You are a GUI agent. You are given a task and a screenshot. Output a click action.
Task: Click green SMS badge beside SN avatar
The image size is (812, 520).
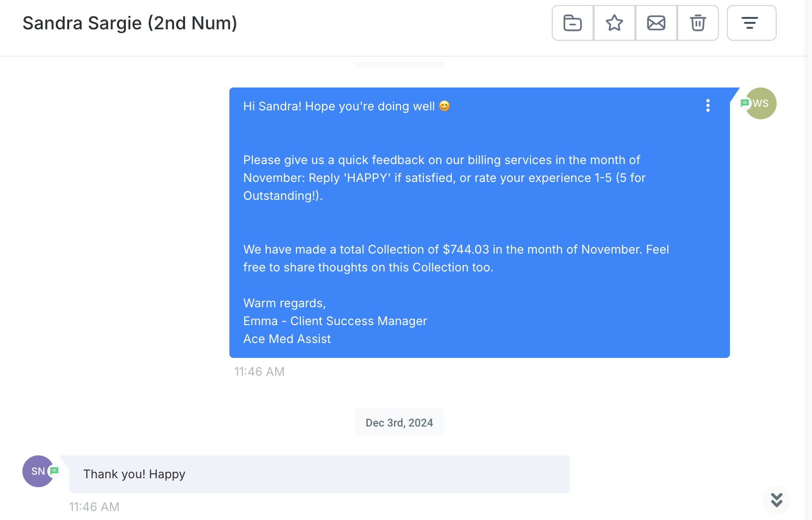click(55, 470)
